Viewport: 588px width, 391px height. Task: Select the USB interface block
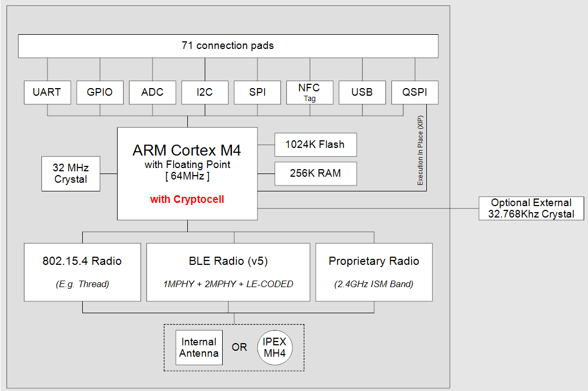click(362, 92)
